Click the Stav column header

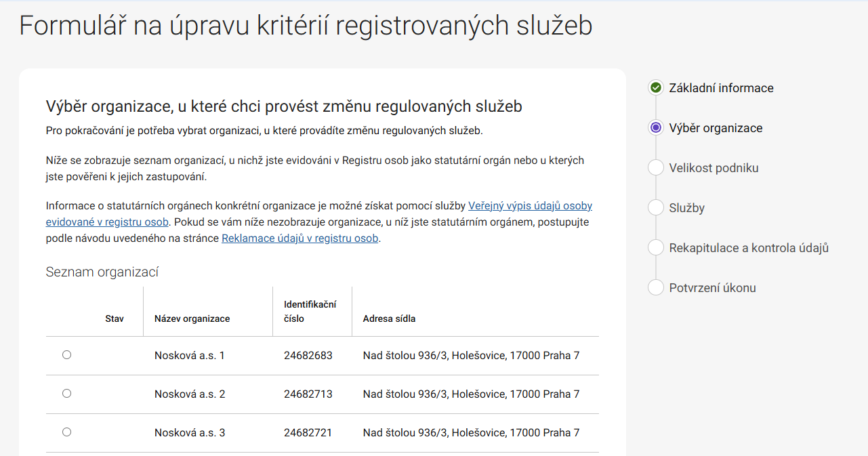coord(115,318)
